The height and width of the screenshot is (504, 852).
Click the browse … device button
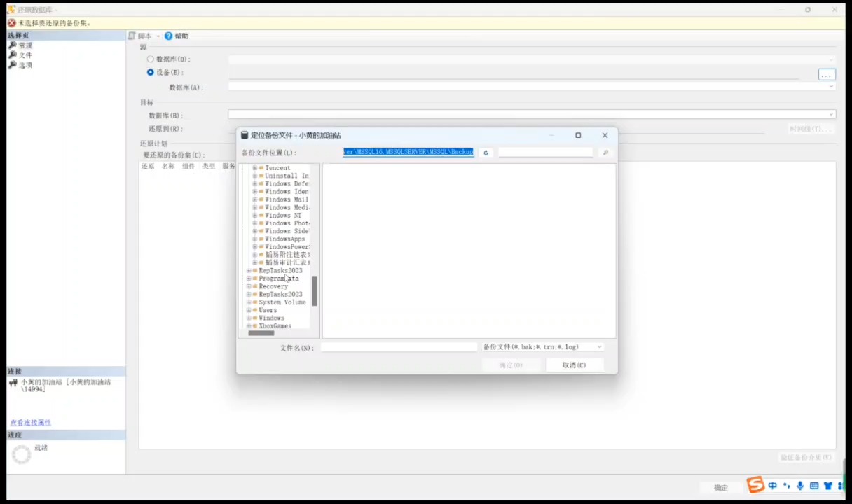coord(827,74)
